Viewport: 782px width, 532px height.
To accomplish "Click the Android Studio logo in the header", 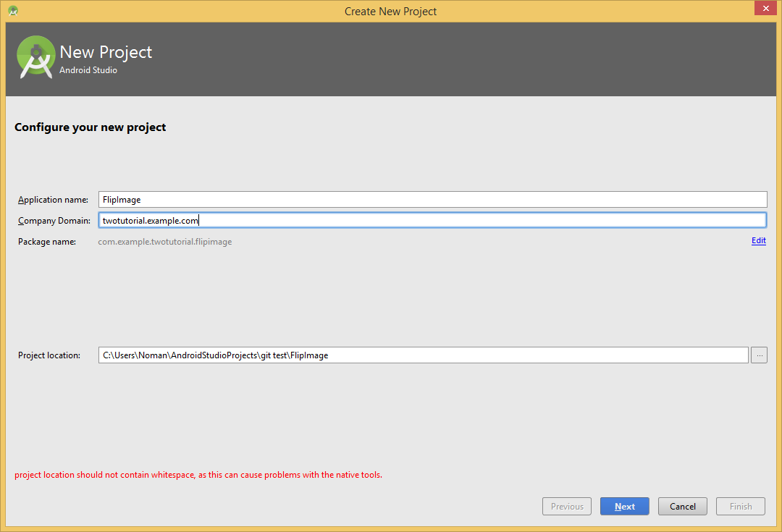I will (x=35, y=57).
